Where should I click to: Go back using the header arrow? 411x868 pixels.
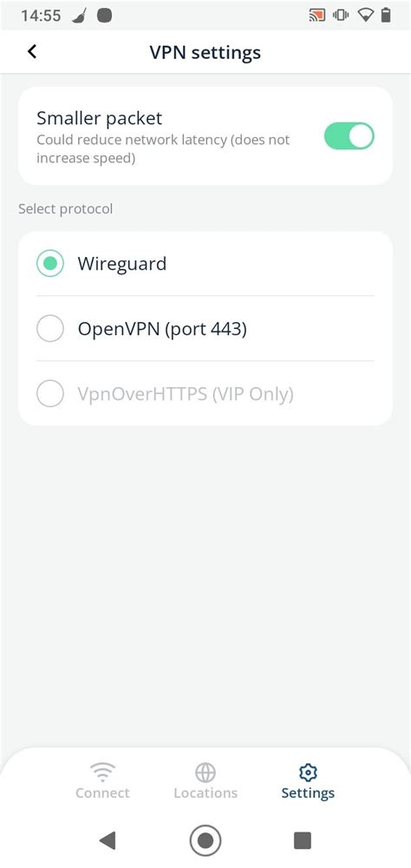(x=32, y=51)
